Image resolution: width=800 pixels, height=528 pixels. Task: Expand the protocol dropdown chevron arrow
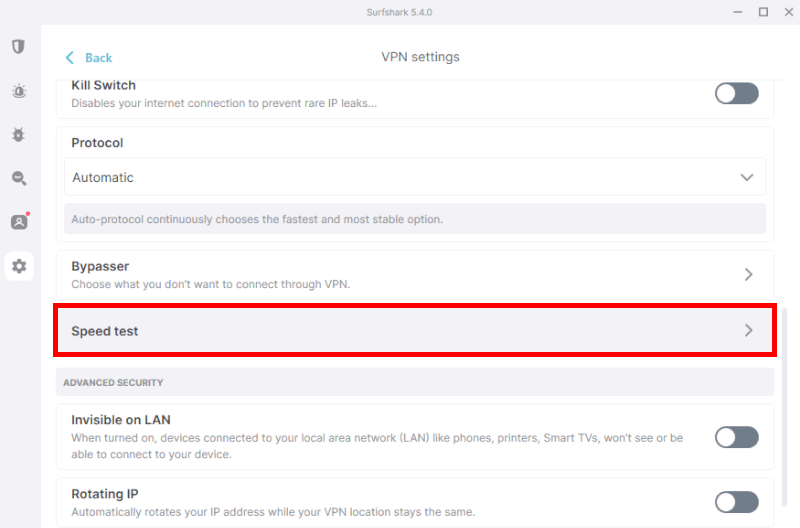(747, 178)
